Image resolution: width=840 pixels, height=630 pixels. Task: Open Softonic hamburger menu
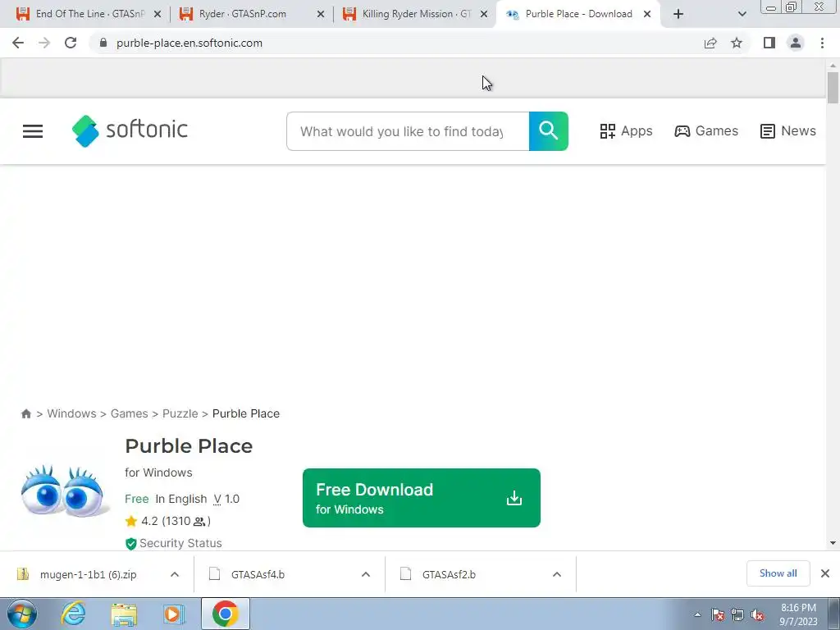pos(33,131)
